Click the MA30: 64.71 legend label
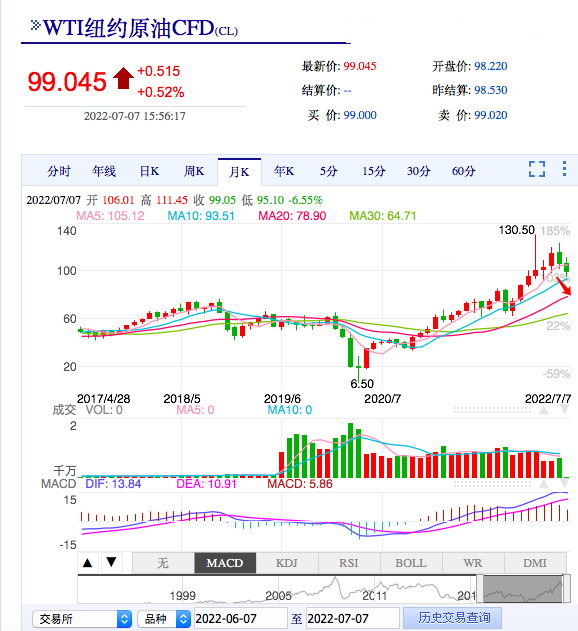The height and width of the screenshot is (631, 578). pos(383,216)
